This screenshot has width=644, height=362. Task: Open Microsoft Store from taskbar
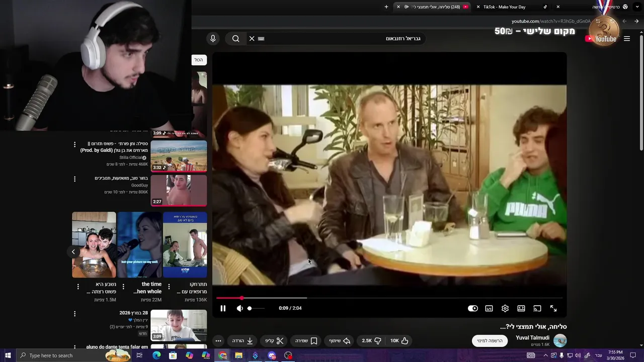[173, 355]
